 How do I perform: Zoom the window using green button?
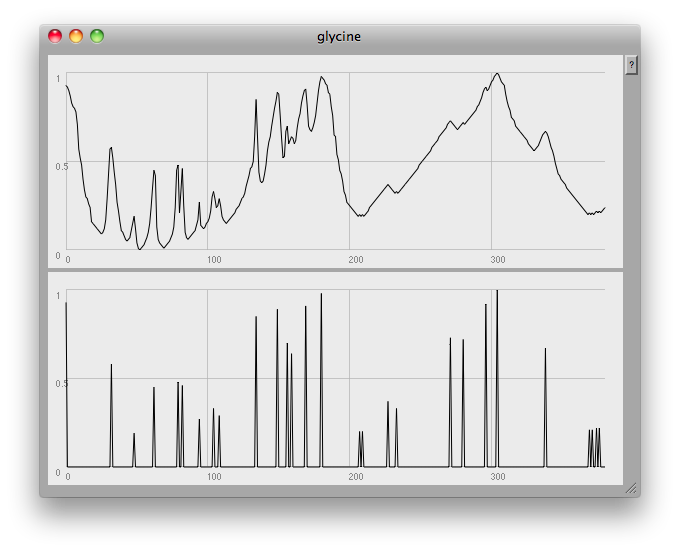97,37
